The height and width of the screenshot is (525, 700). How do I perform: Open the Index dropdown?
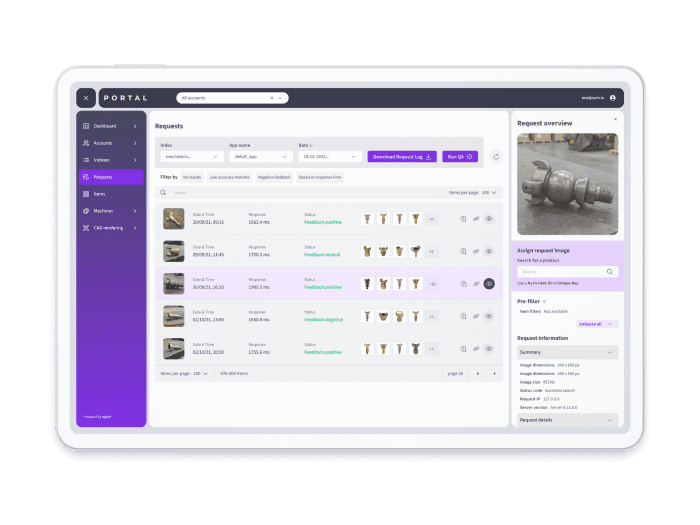[192, 157]
